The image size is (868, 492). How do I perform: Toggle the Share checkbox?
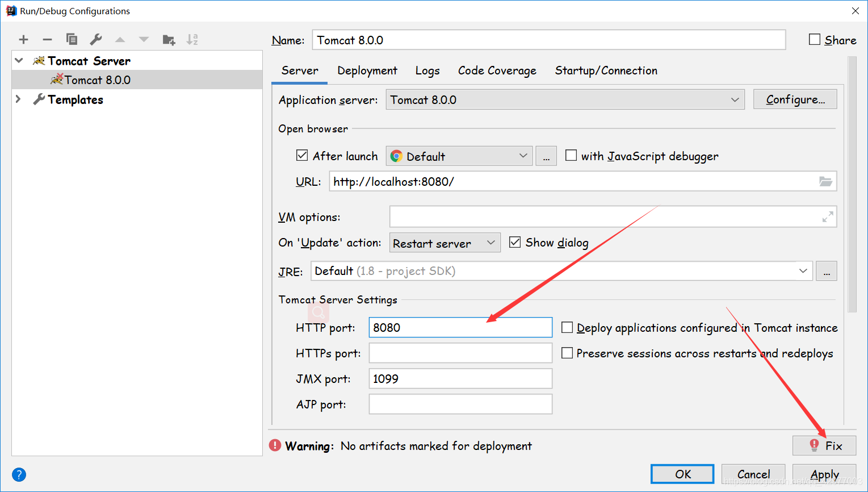[815, 39]
